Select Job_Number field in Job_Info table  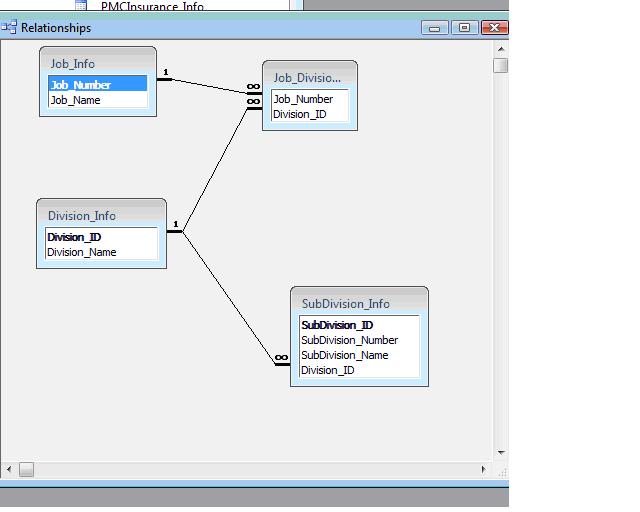click(98, 85)
